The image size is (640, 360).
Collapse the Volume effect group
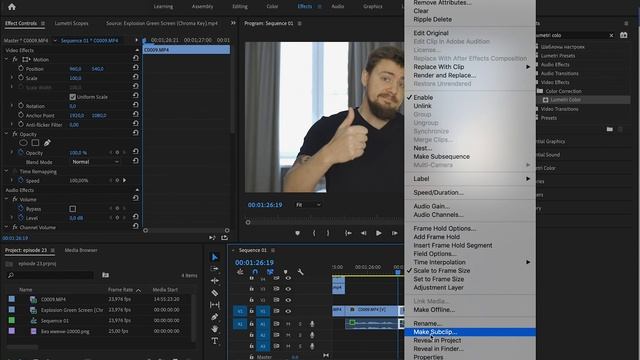pyautogui.click(x=6, y=199)
